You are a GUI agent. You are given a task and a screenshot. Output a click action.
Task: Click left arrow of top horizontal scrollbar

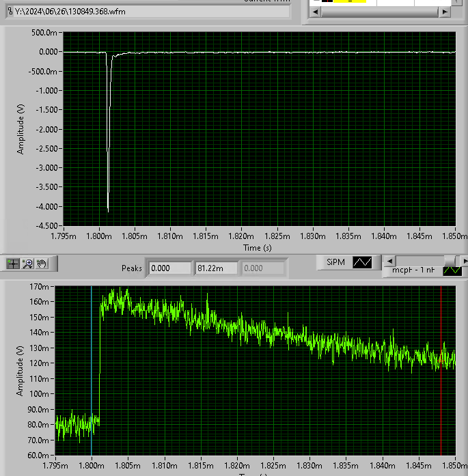(x=316, y=12)
